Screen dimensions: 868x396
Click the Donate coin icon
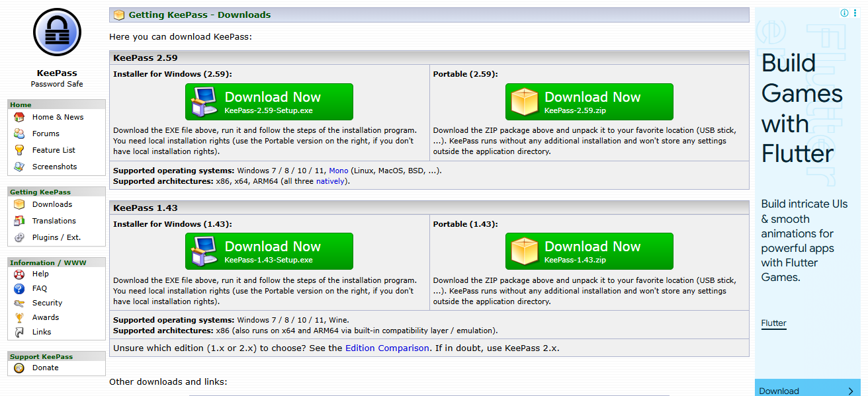(x=19, y=368)
